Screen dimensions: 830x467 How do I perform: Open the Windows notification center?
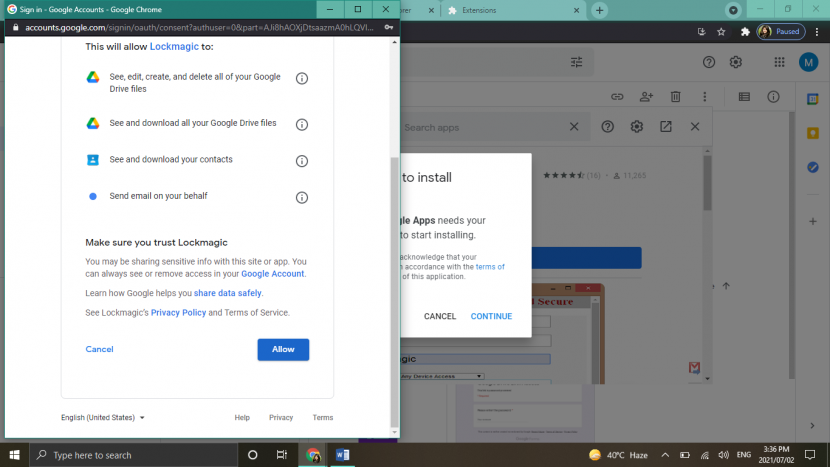tap(810, 455)
